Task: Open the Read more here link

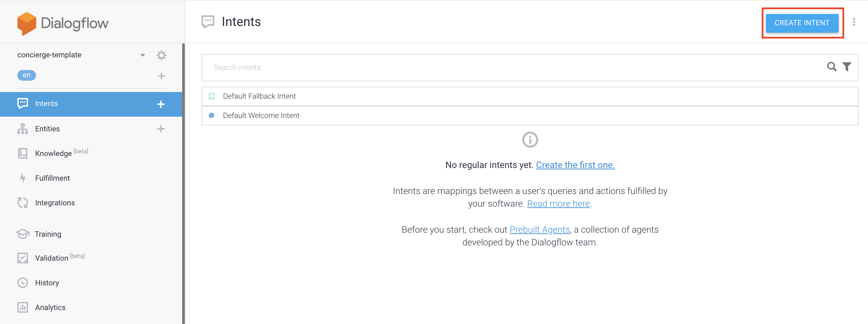Action: coord(558,203)
